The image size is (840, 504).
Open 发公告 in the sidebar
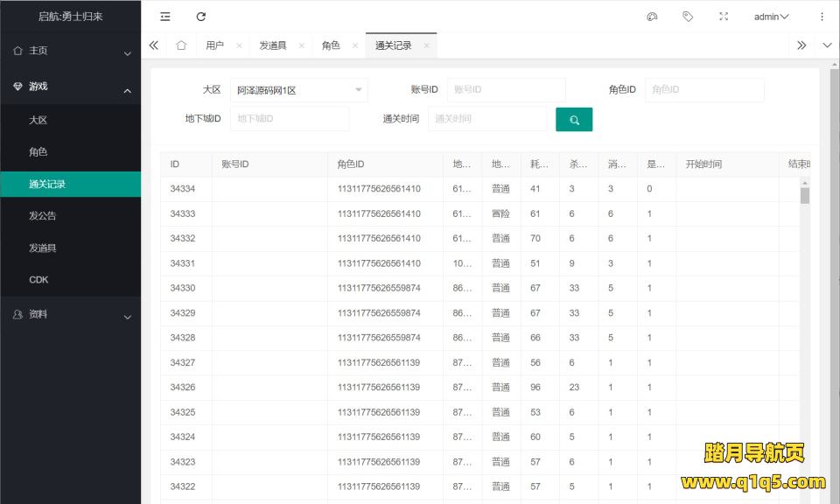point(43,216)
